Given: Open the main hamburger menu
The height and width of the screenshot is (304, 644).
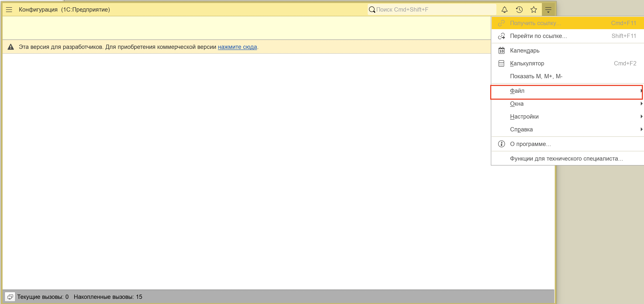Looking at the screenshot, I should click(9, 10).
